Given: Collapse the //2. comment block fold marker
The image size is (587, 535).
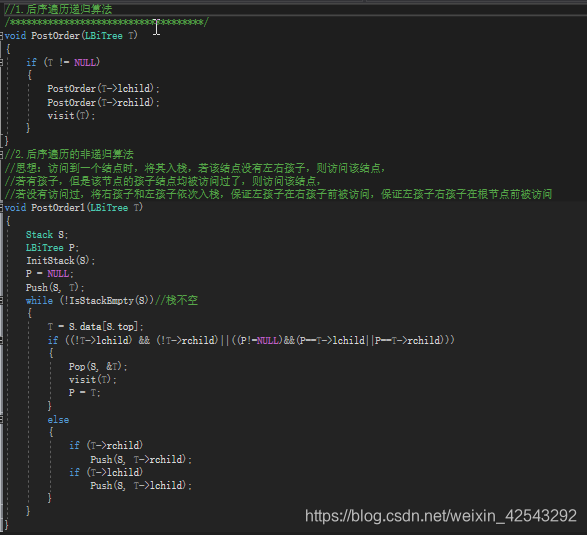Looking at the screenshot, I should click(1, 155).
